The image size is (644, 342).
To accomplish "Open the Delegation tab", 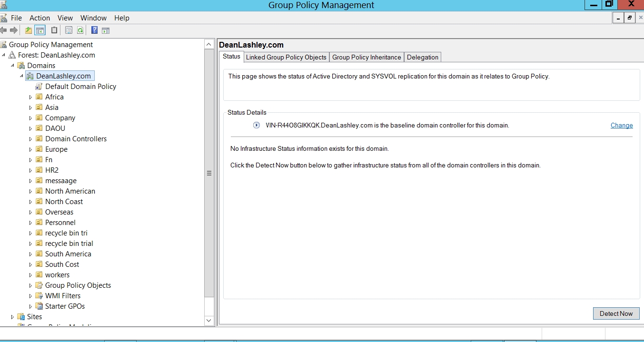I will click(x=422, y=57).
